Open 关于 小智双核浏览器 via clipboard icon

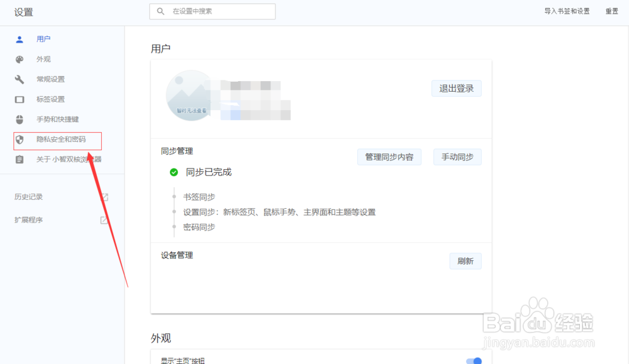pyautogui.click(x=19, y=159)
